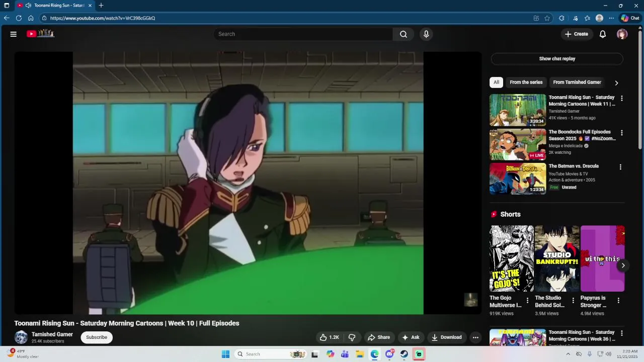644x362 pixels.
Task: Click the video player frame
Action: pyautogui.click(x=248, y=183)
